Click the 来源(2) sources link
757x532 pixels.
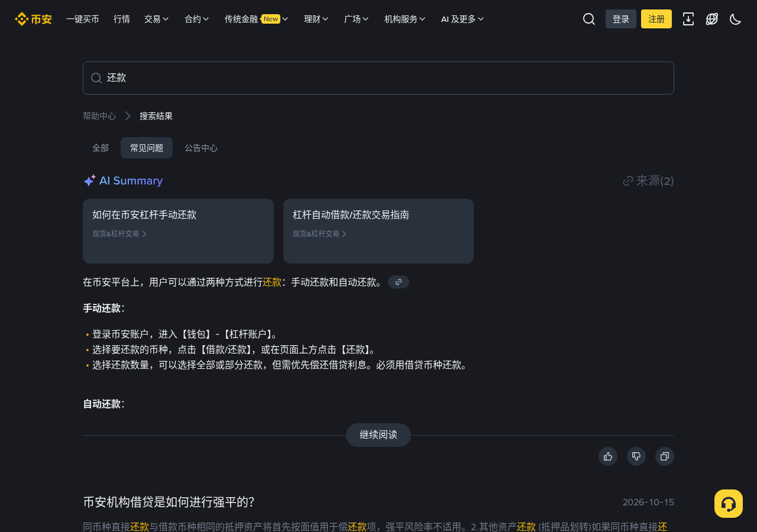(648, 181)
